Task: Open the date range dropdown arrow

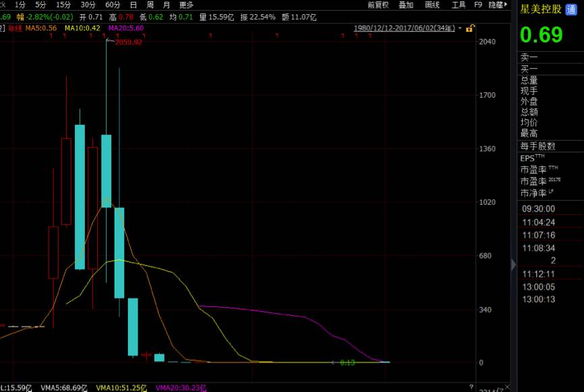Action: pyautogui.click(x=460, y=28)
